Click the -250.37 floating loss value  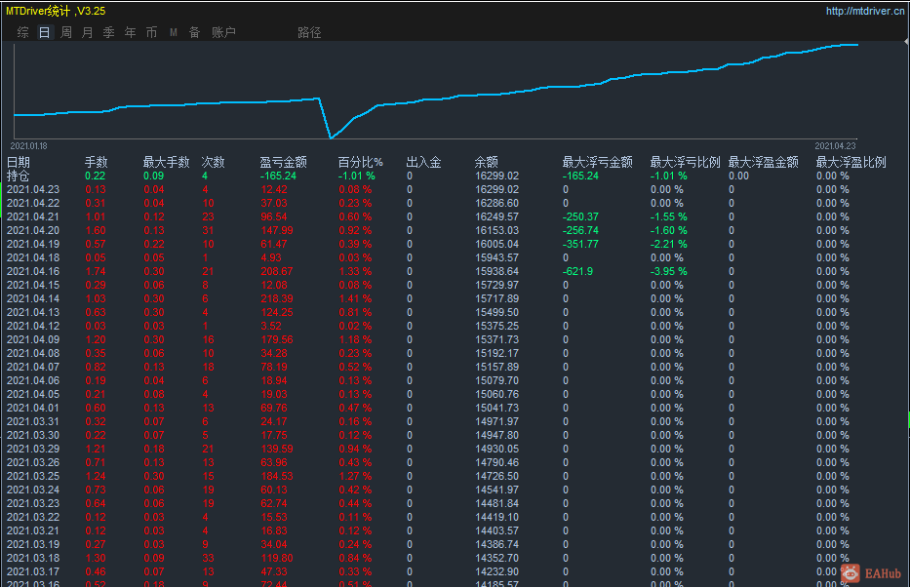tap(580, 216)
